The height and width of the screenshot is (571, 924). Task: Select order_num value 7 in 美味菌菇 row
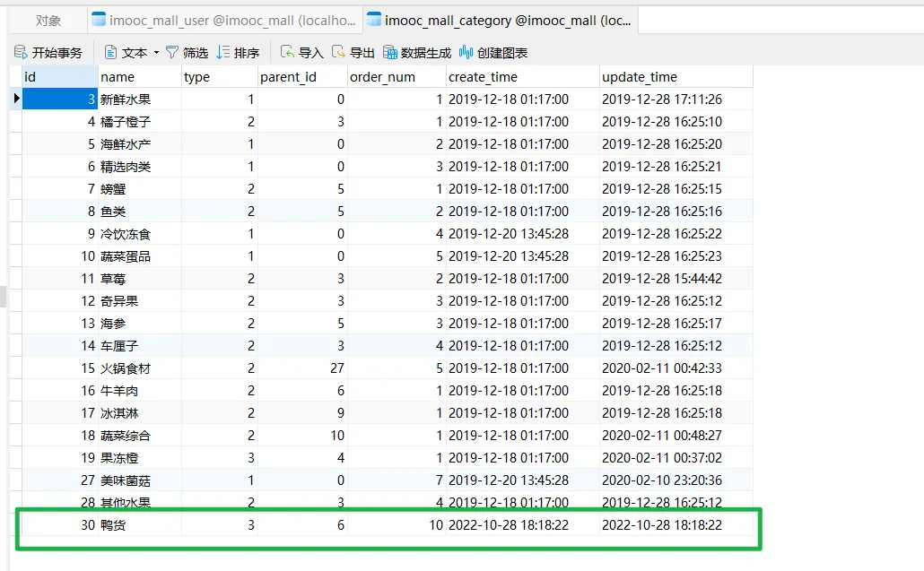tap(397, 480)
